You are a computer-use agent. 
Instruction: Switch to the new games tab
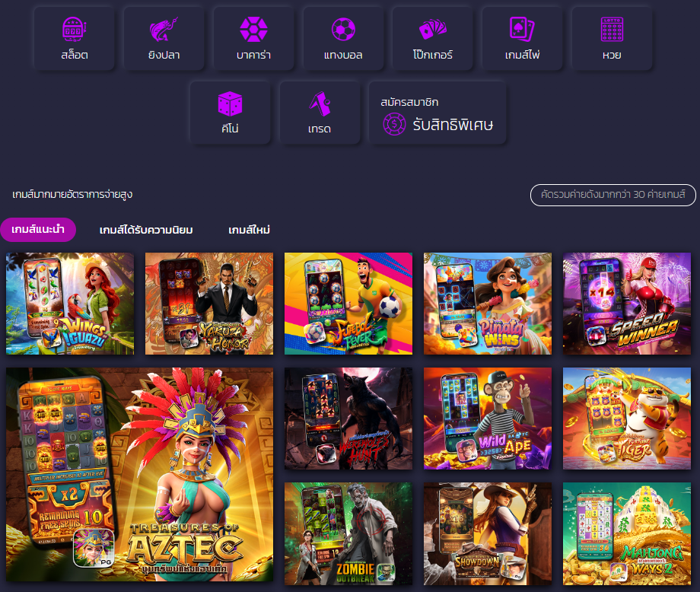click(x=249, y=230)
